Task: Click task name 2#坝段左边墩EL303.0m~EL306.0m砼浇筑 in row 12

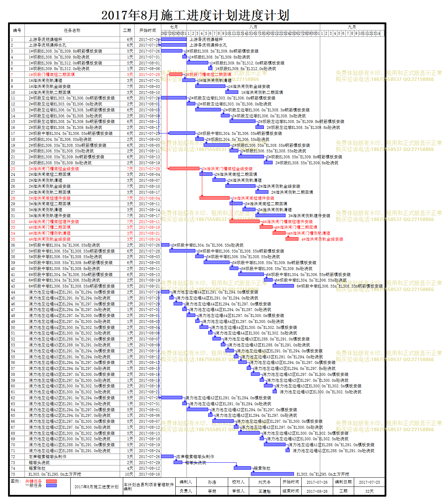Action: (x=65, y=104)
